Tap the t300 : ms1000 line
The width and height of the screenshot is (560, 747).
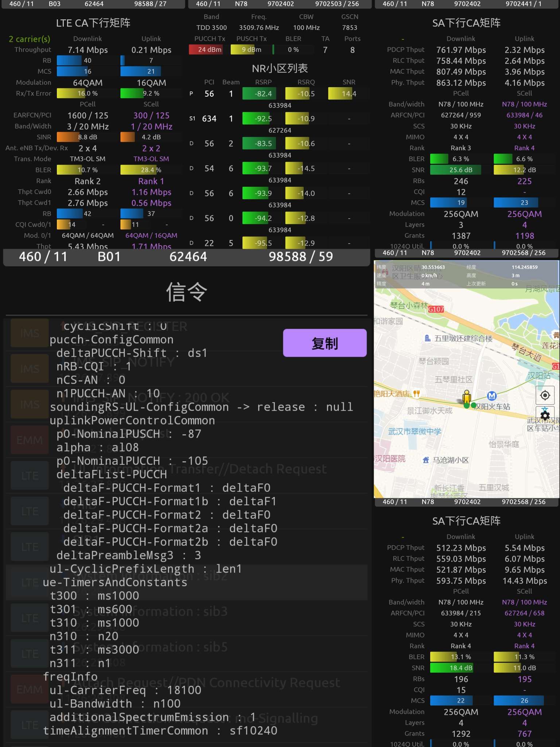coord(94,596)
